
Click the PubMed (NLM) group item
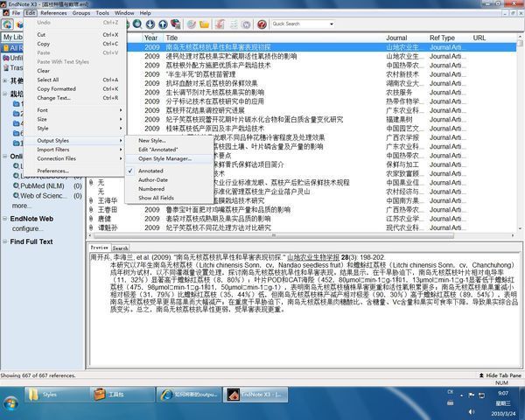coord(42,185)
